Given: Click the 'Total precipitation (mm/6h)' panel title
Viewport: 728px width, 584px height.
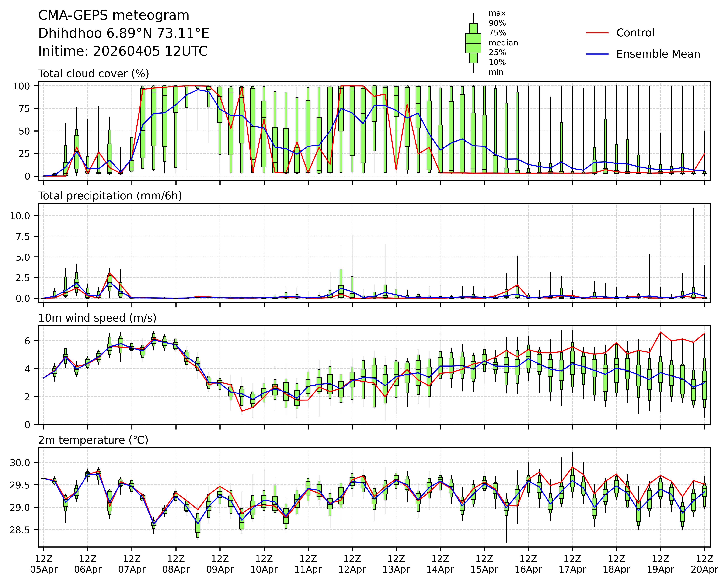Looking at the screenshot, I should 110,196.
